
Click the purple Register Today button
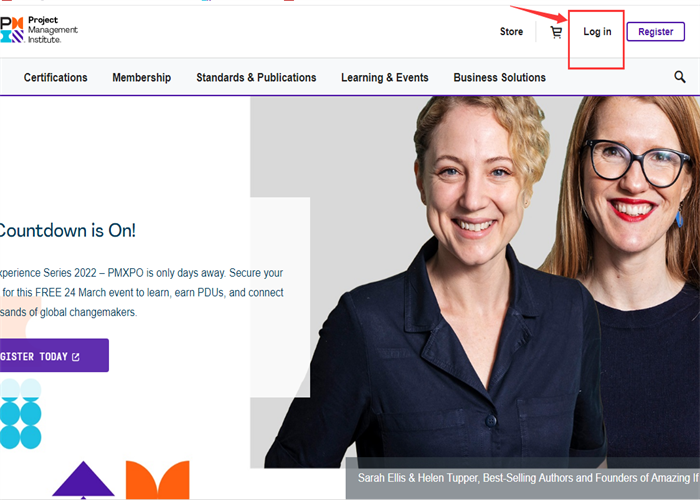pyautogui.click(x=50, y=356)
